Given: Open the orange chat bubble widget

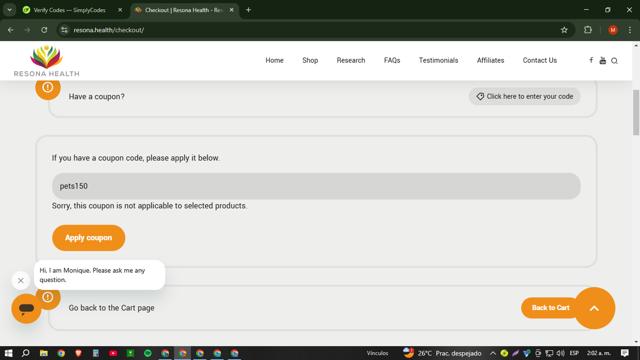Looking at the screenshot, I should click(27, 309).
